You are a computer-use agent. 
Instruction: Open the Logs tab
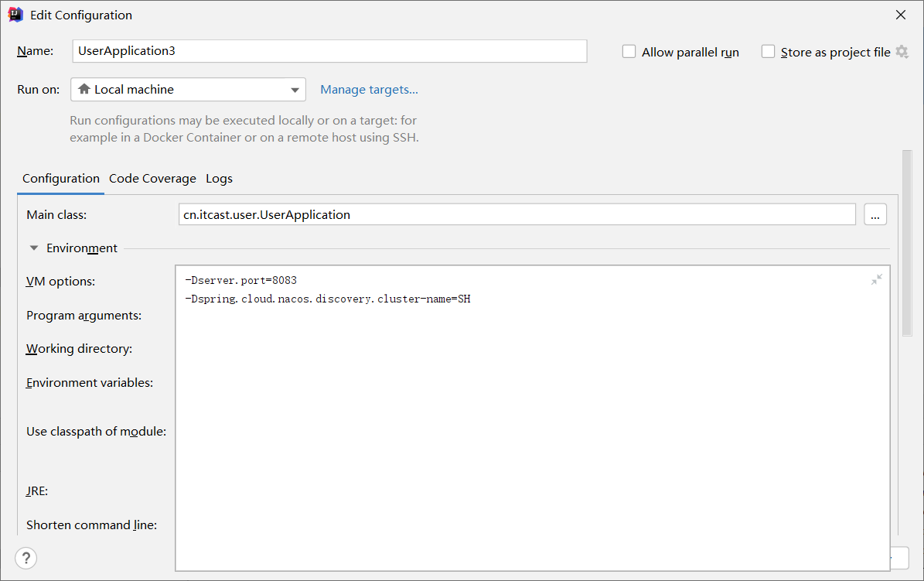(220, 179)
